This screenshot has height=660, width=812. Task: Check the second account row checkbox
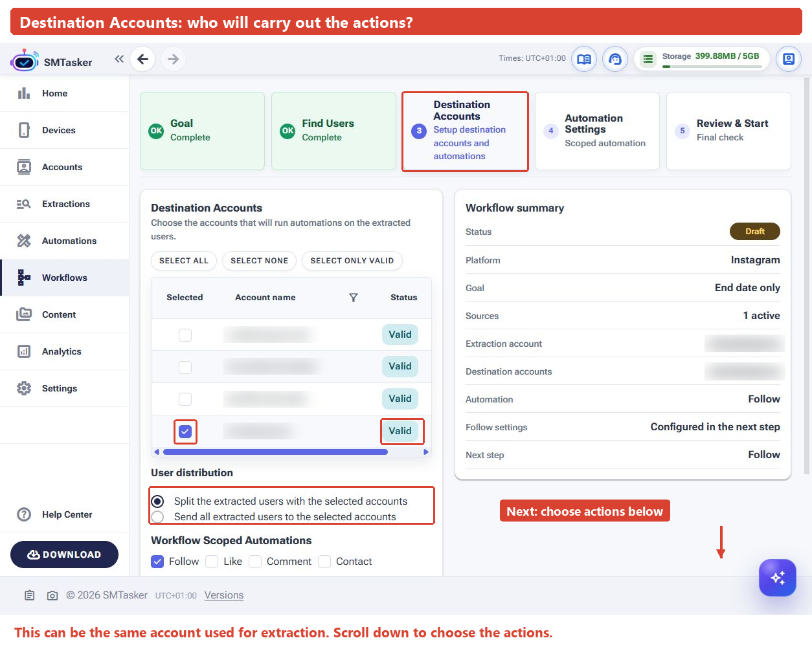click(x=185, y=367)
